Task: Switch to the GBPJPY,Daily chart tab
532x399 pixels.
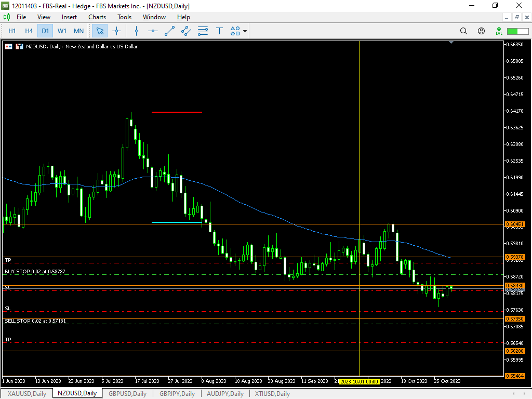Action: 177,394
